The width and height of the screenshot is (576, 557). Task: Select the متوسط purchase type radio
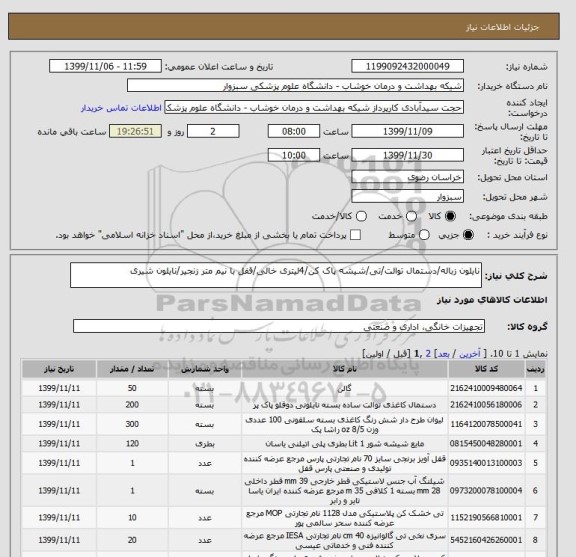pyautogui.click(x=424, y=235)
